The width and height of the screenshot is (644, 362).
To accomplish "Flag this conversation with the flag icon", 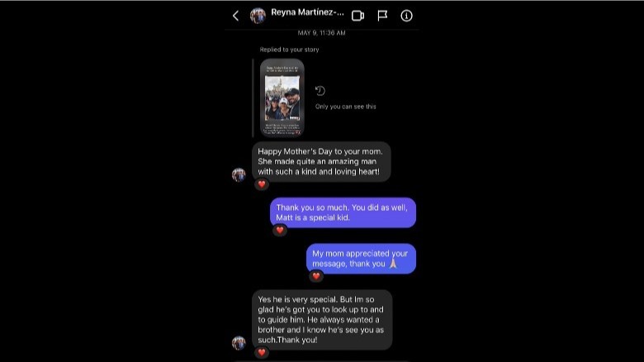I will tap(382, 16).
